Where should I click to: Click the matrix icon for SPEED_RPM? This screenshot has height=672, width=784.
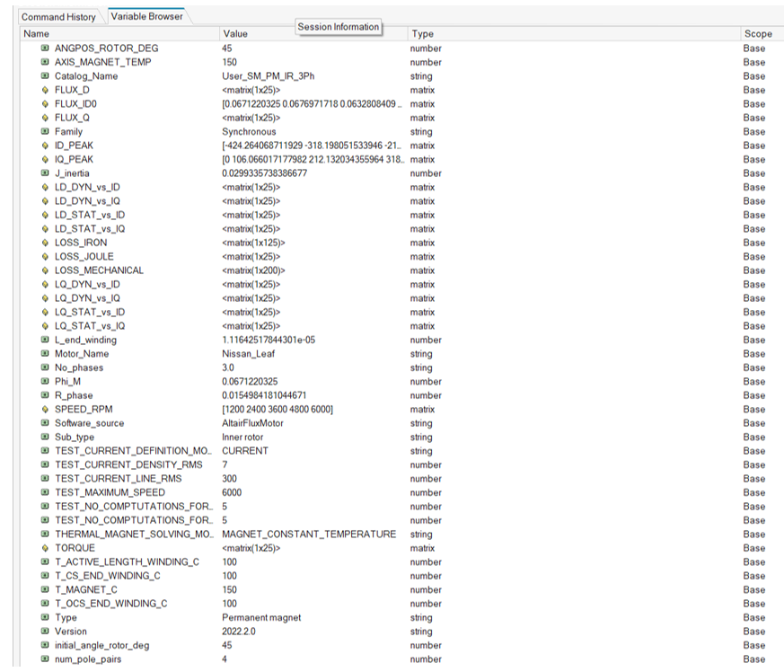[45, 410]
